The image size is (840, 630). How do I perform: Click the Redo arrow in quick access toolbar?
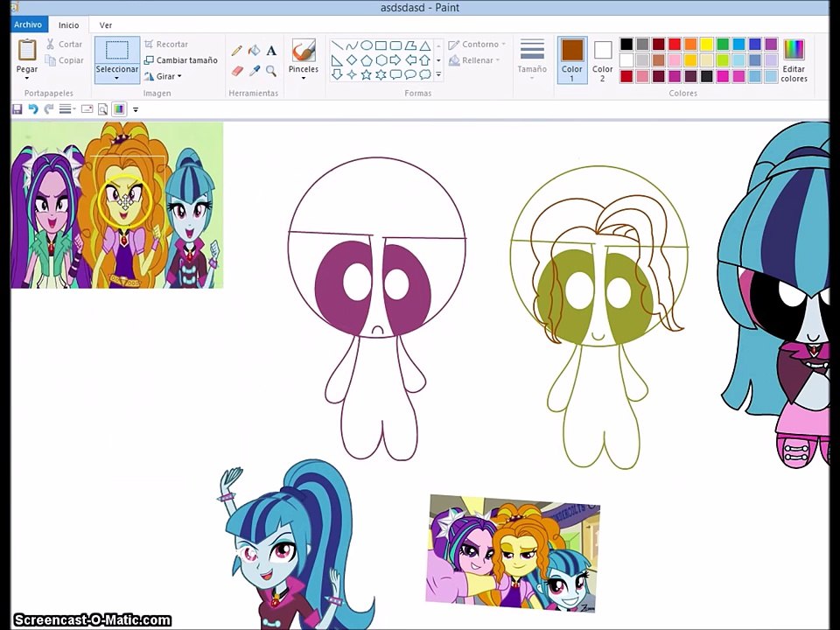coord(49,109)
